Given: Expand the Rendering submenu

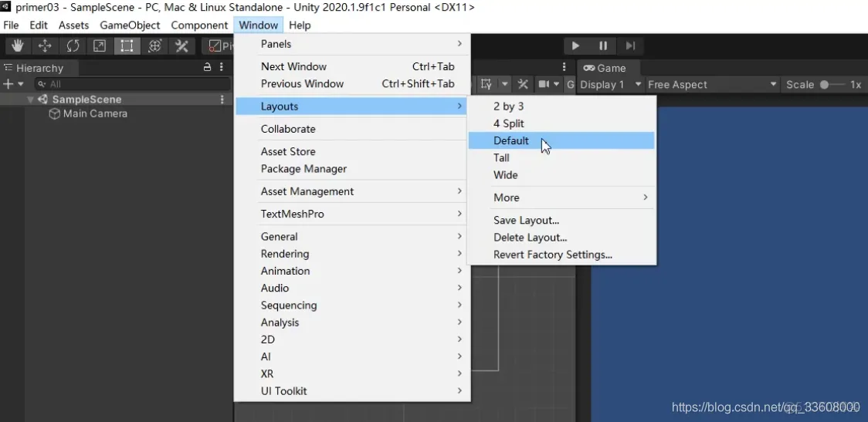Looking at the screenshot, I should 352,254.
